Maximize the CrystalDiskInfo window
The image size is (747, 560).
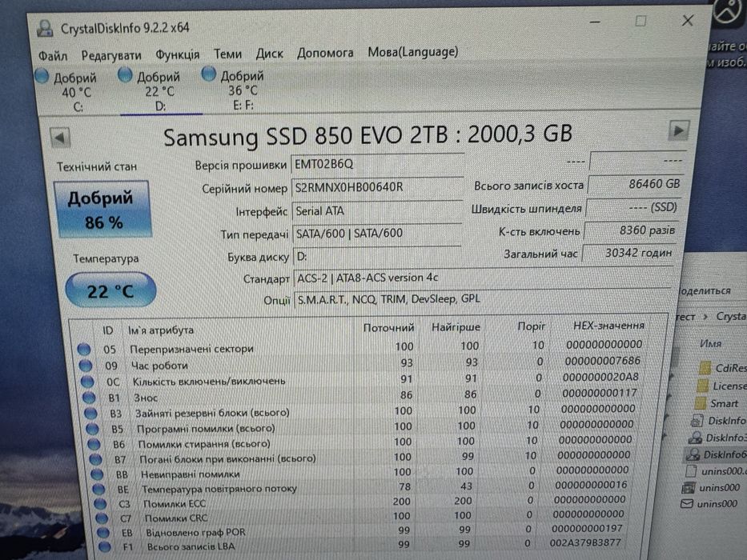coord(641,21)
